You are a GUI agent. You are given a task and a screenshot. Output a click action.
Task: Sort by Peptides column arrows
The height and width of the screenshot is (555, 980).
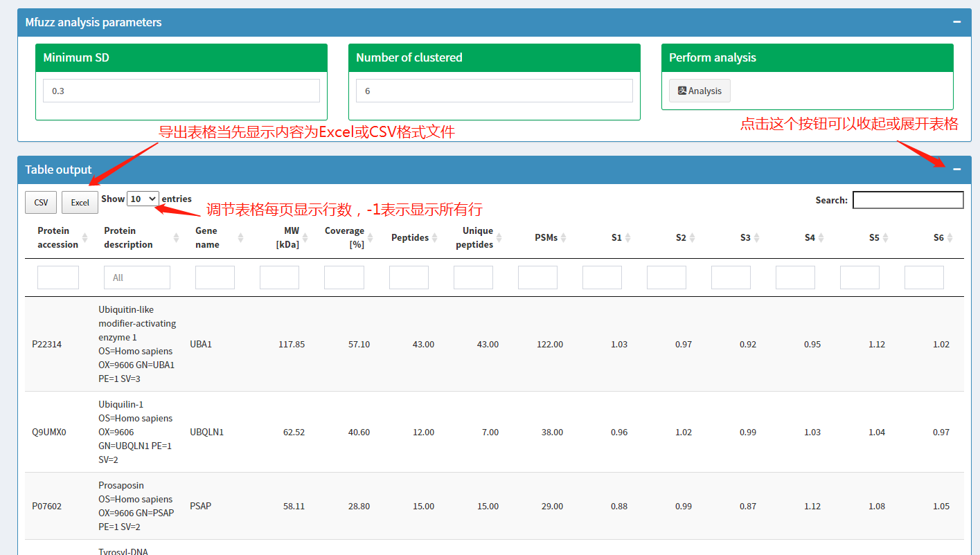[x=435, y=238]
